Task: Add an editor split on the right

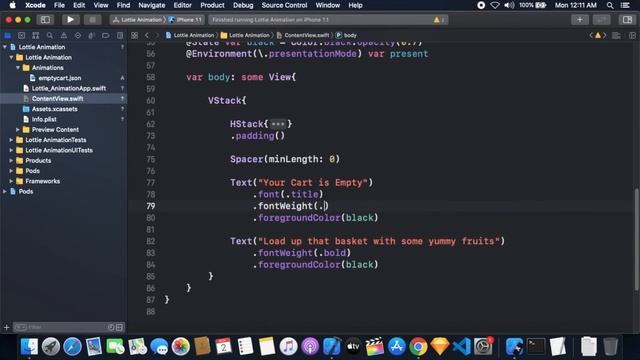Action: point(632,36)
